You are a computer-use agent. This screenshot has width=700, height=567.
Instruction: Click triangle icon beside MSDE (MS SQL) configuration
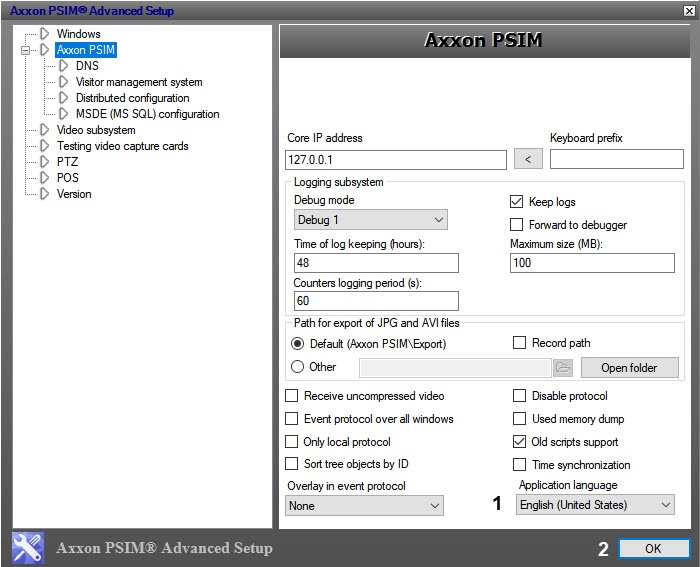[x=63, y=114]
